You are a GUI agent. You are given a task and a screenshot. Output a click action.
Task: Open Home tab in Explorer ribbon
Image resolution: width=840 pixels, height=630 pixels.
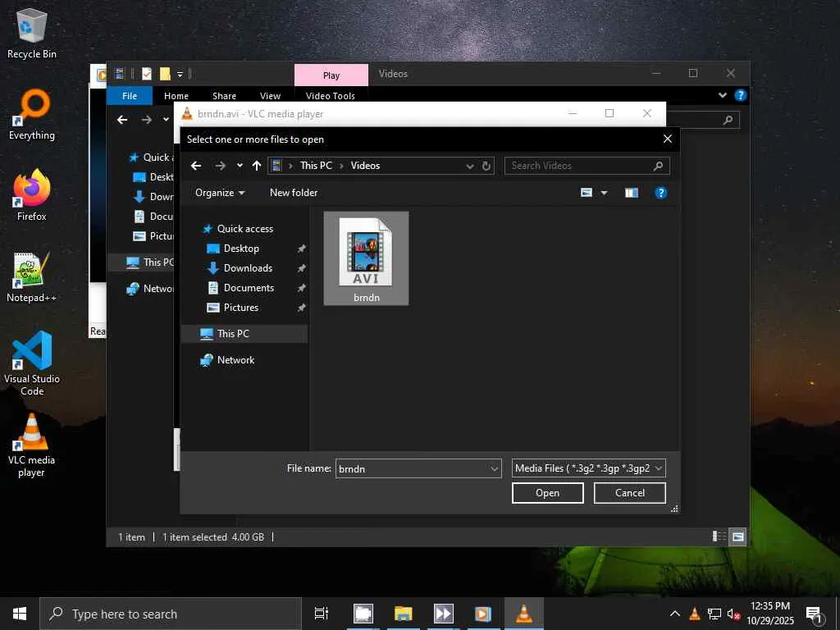click(x=176, y=96)
